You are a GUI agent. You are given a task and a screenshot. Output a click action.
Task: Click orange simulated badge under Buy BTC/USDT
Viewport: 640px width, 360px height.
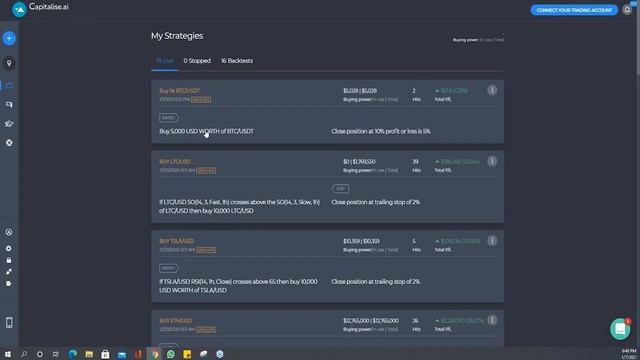(x=201, y=100)
